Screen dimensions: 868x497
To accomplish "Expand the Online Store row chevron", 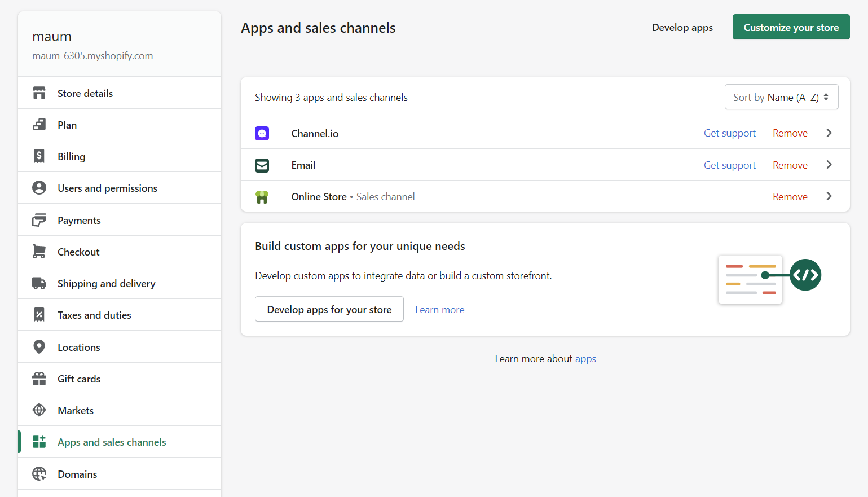I will click(x=829, y=196).
